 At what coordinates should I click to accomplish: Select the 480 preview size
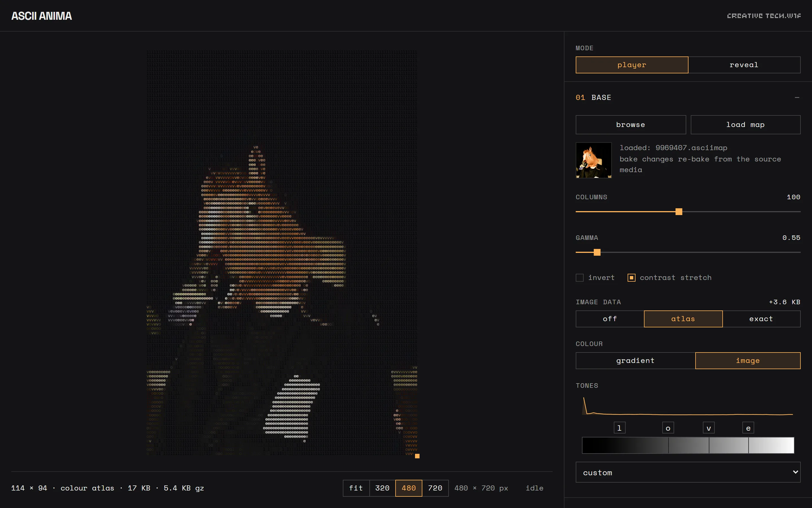tap(409, 488)
